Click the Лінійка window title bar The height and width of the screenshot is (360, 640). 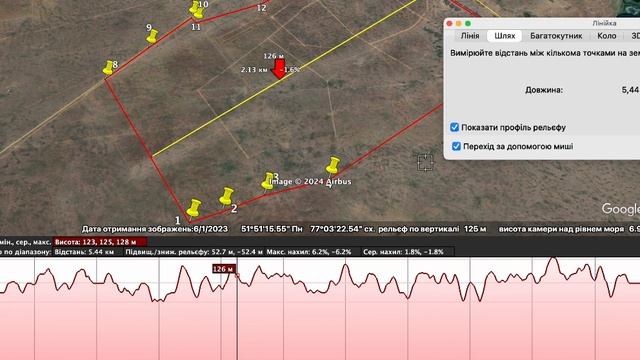pyautogui.click(x=542, y=24)
